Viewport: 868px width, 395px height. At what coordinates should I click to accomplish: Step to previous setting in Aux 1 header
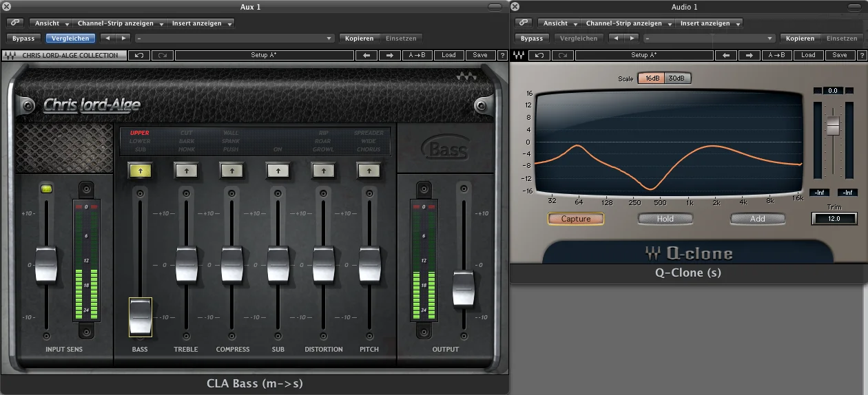[107, 39]
